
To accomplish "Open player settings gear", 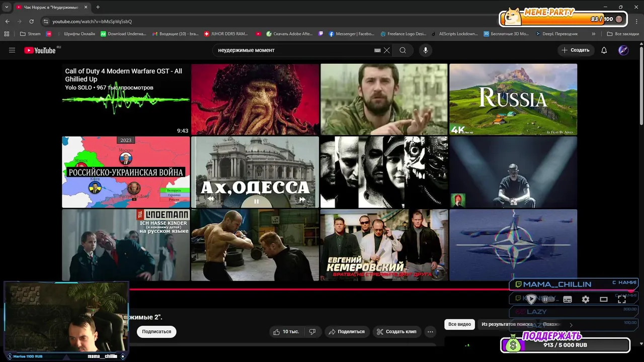I will pos(586,299).
